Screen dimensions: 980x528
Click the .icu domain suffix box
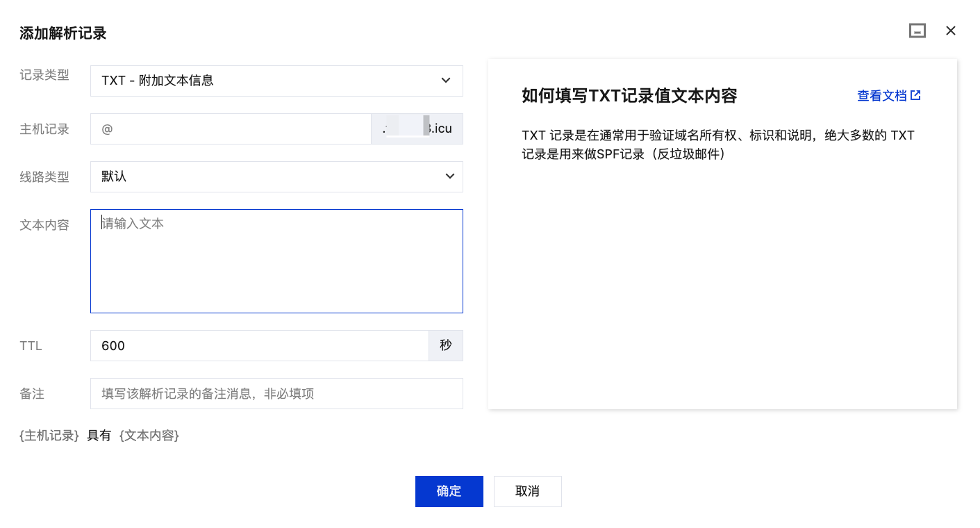(x=417, y=129)
